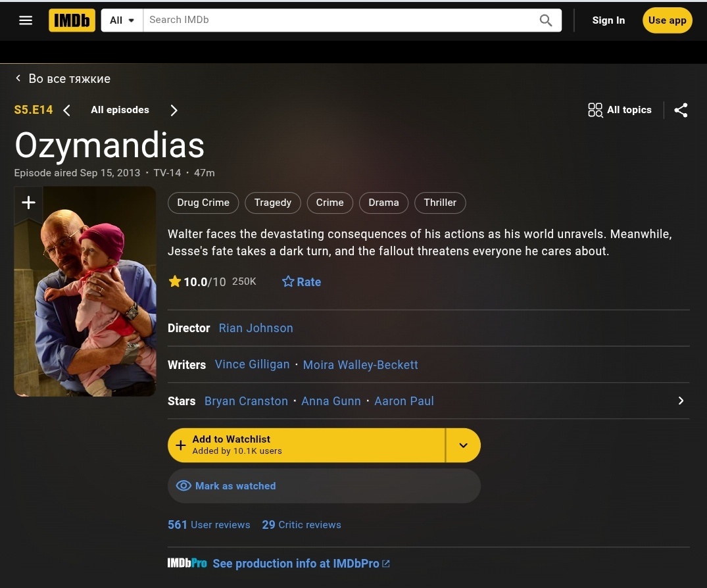Screen dimensions: 707x588
Task: Select the Thriller genre chip
Action: coord(440,203)
